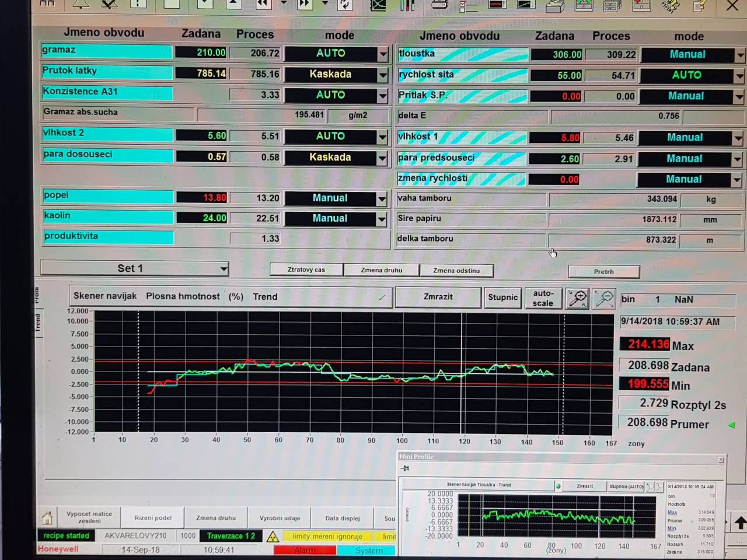This screenshot has height=560, width=747.
Task: Toggle Zmrazit to freeze the main trend
Action: coord(438,297)
